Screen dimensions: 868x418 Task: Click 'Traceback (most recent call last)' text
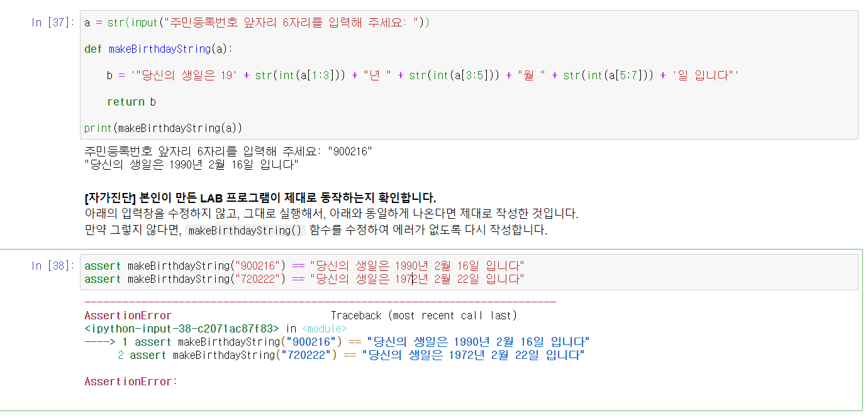pos(424,316)
